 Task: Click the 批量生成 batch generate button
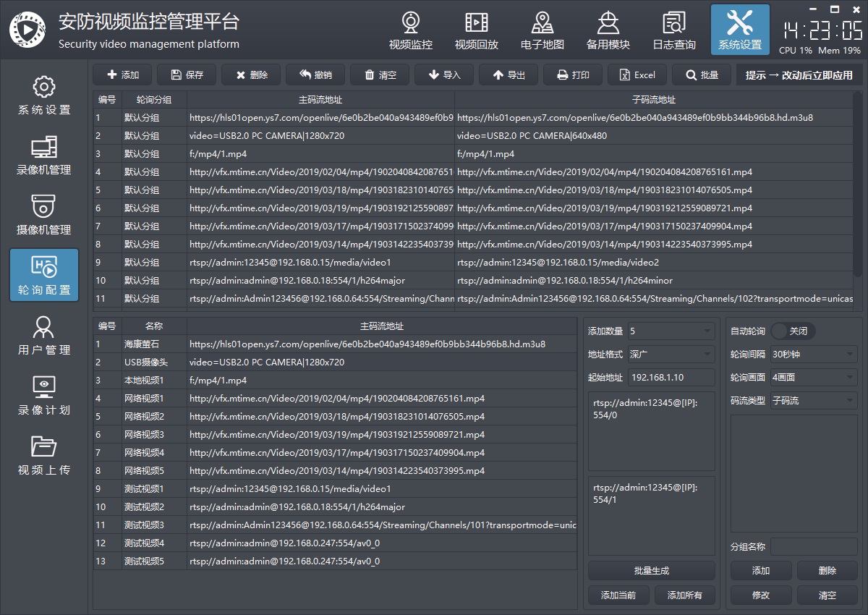click(651, 571)
